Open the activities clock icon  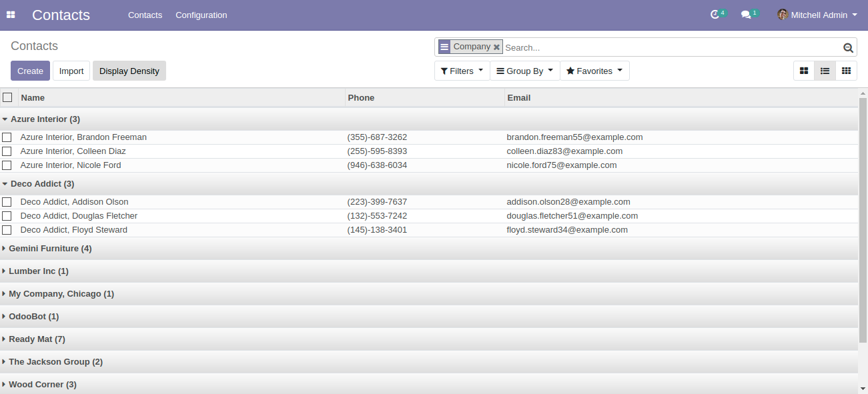(x=715, y=15)
